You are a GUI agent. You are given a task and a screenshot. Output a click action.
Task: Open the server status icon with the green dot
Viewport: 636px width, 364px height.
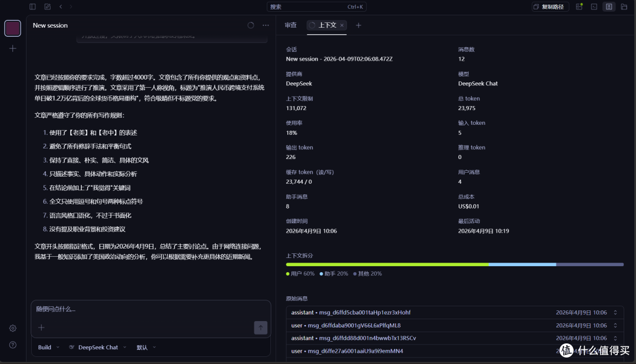579,6
